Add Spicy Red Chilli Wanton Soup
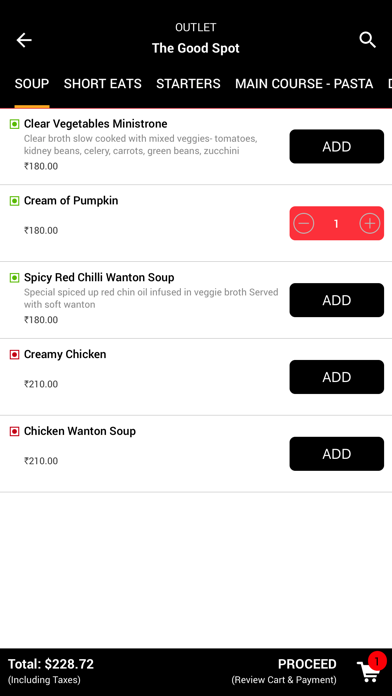Screen dimensions: 392x696 (x=337, y=300)
